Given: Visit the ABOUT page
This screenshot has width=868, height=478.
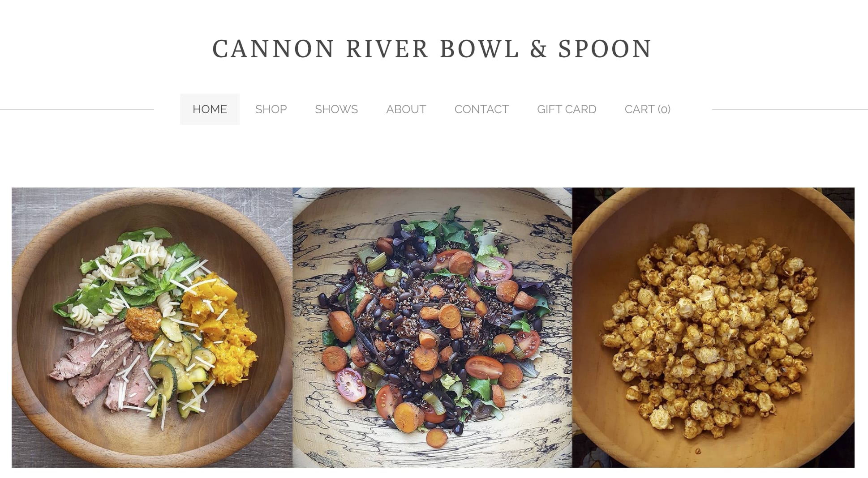Looking at the screenshot, I should coord(406,109).
